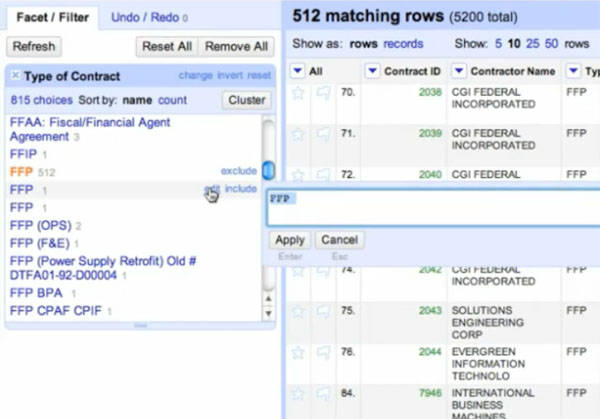Click Remove All facets

coord(236,47)
